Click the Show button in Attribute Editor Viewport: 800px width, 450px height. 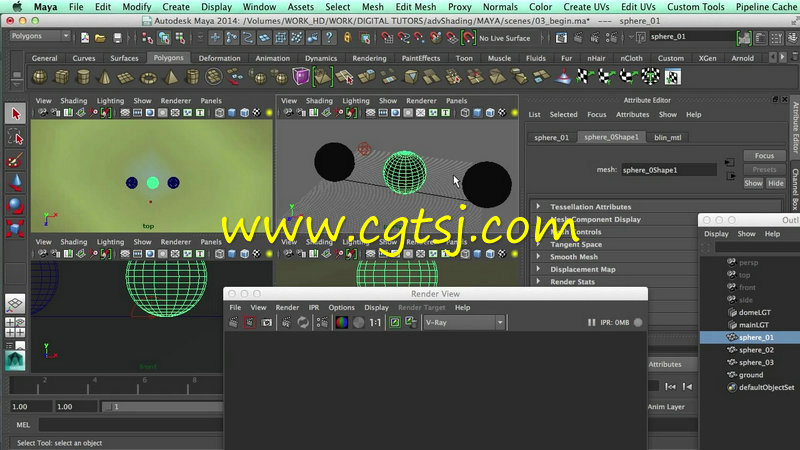753,183
